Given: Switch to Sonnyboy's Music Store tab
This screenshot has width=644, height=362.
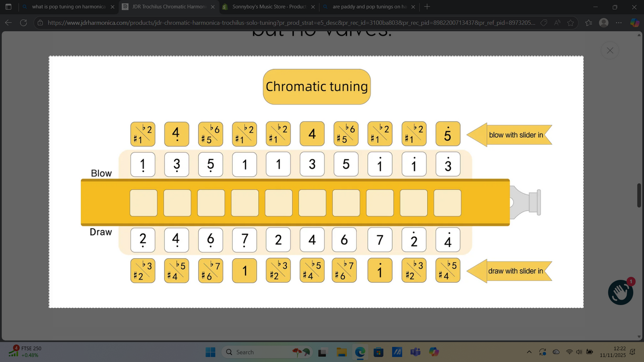Looking at the screenshot, I should [268, 7].
